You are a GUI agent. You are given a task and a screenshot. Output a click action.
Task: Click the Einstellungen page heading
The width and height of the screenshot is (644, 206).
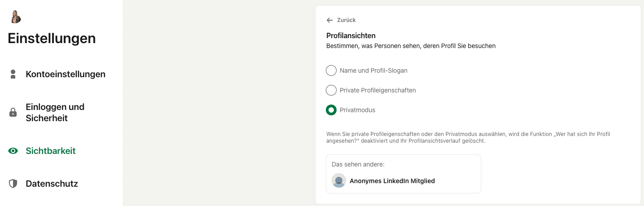coord(52,38)
